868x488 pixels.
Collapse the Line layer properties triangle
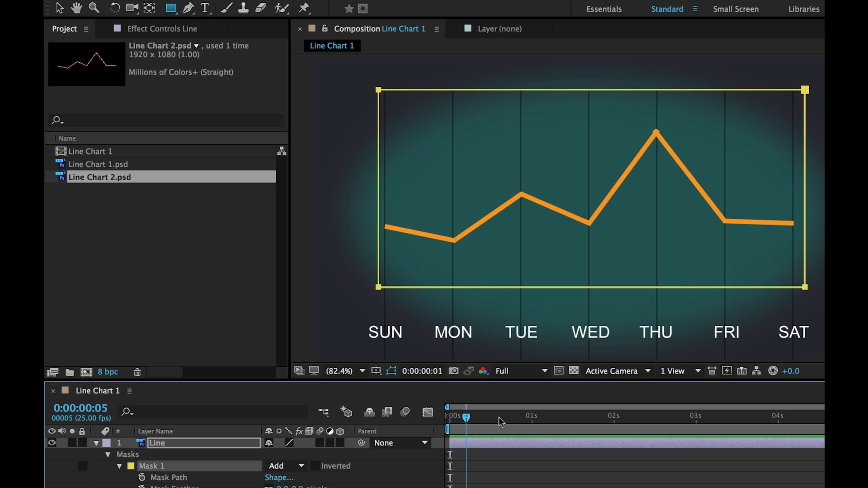click(x=96, y=443)
